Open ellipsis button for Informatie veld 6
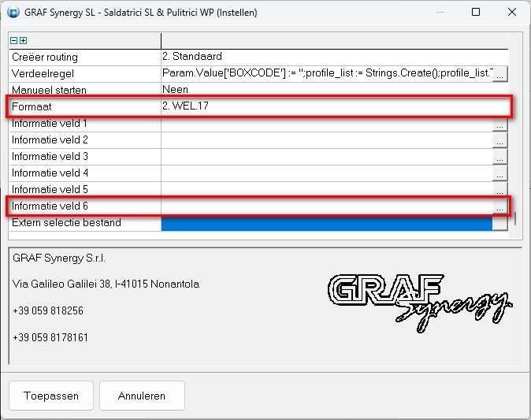Viewport: 531px width, 420px height. click(499, 206)
